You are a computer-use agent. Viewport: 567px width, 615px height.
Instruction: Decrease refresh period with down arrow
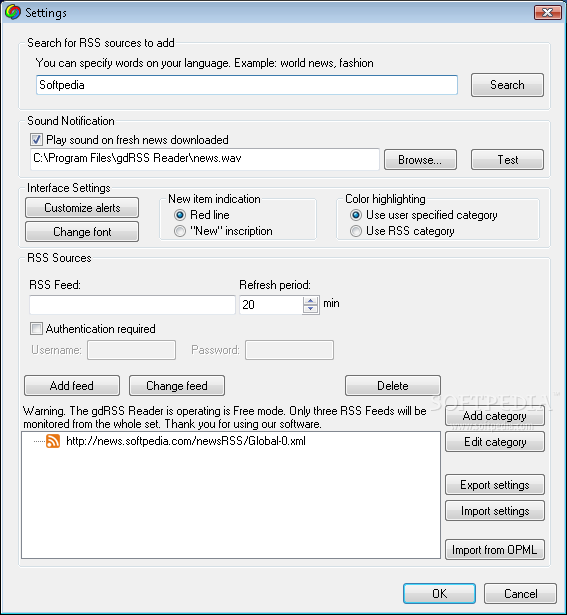click(x=311, y=309)
